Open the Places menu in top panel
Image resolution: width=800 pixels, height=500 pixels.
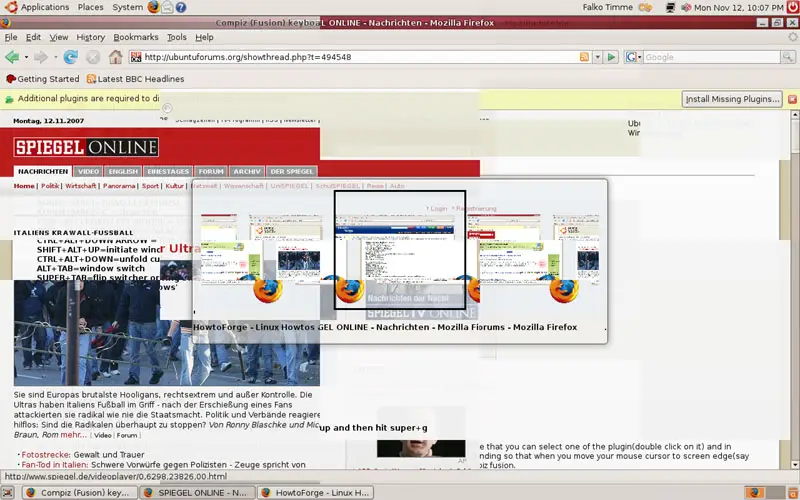(90, 7)
